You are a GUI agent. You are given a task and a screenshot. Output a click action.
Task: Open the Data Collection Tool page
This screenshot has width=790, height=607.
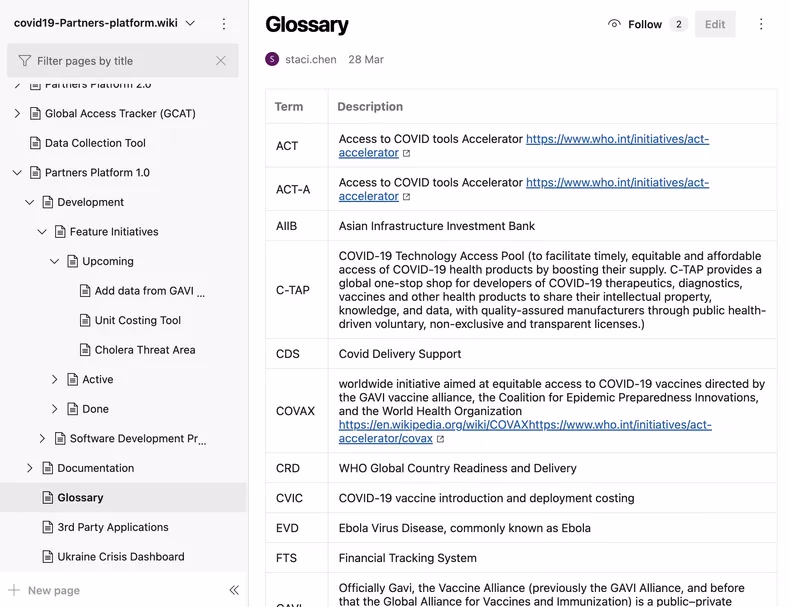pos(95,143)
